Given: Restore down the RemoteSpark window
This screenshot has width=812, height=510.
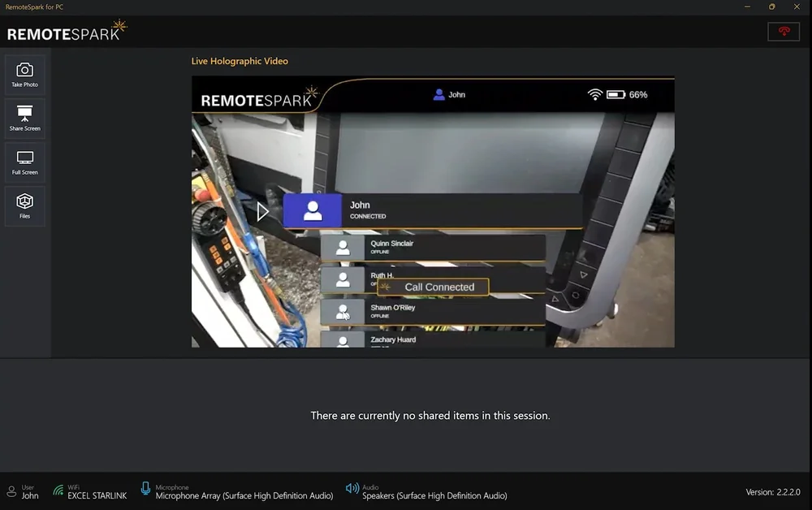Looking at the screenshot, I should point(772,6).
